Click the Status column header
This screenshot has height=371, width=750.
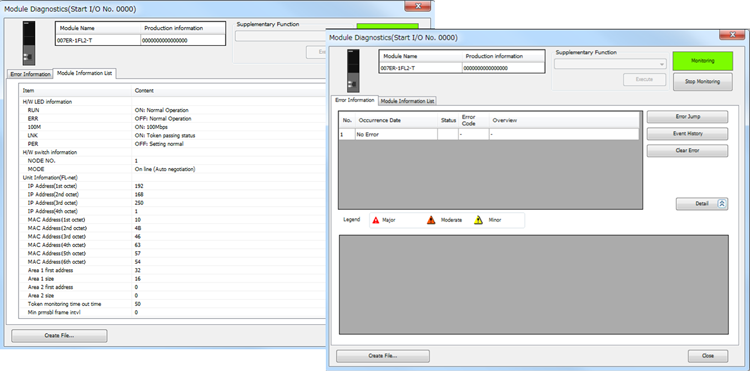pyautogui.click(x=448, y=120)
